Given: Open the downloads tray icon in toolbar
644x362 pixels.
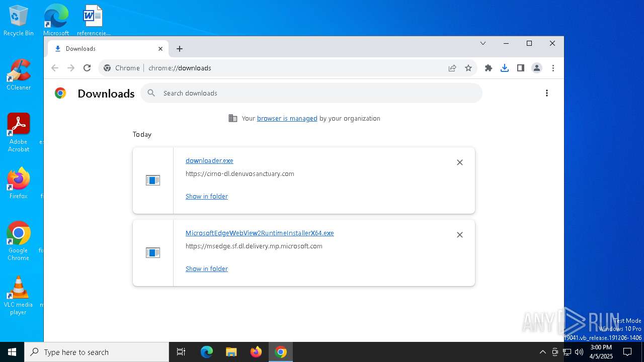Looking at the screenshot, I should tap(505, 68).
